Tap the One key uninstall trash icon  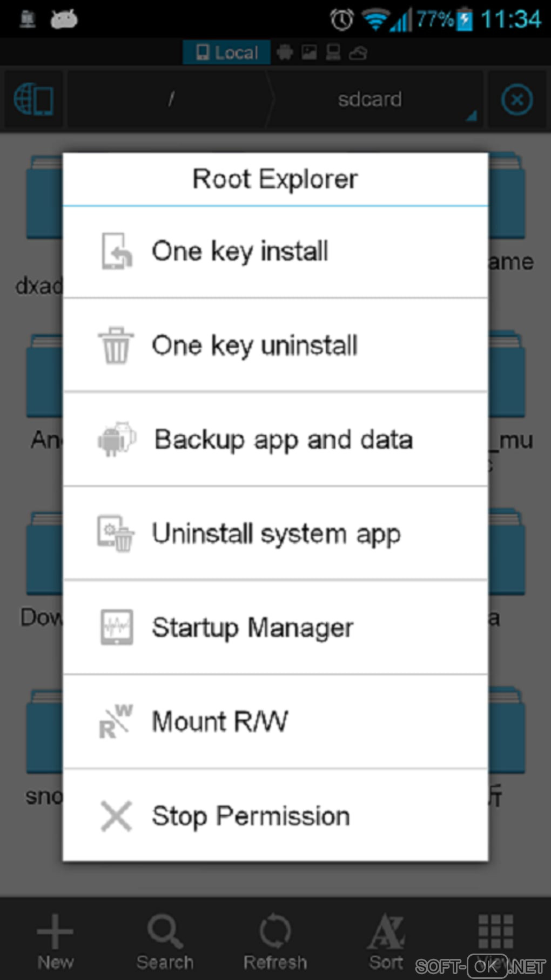pos(116,346)
